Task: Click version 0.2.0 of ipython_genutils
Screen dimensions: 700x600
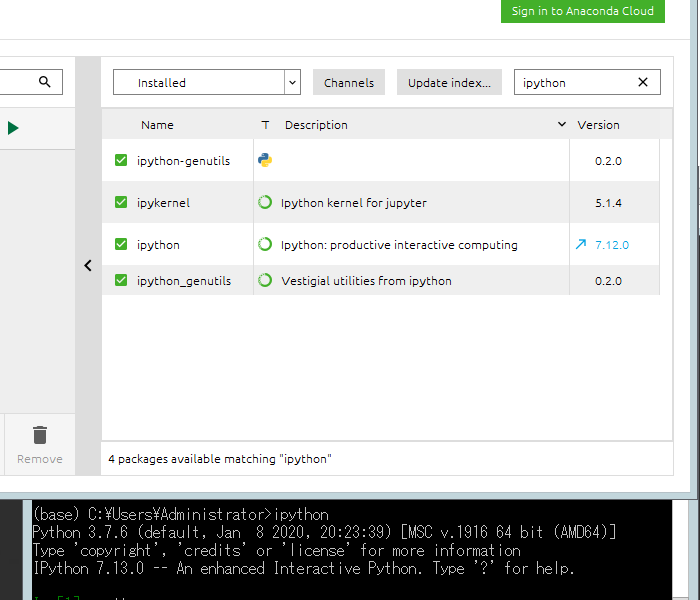Action: point(608,281)
